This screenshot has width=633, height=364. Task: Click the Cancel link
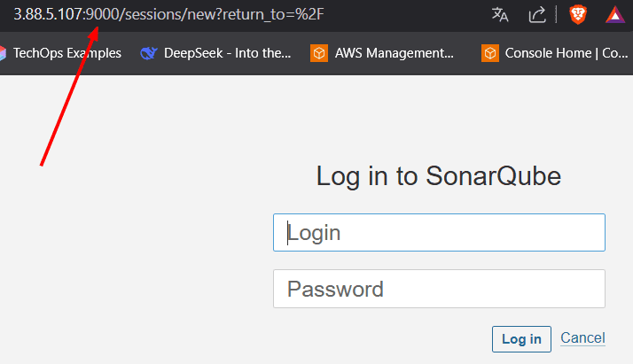coord(582,337)
